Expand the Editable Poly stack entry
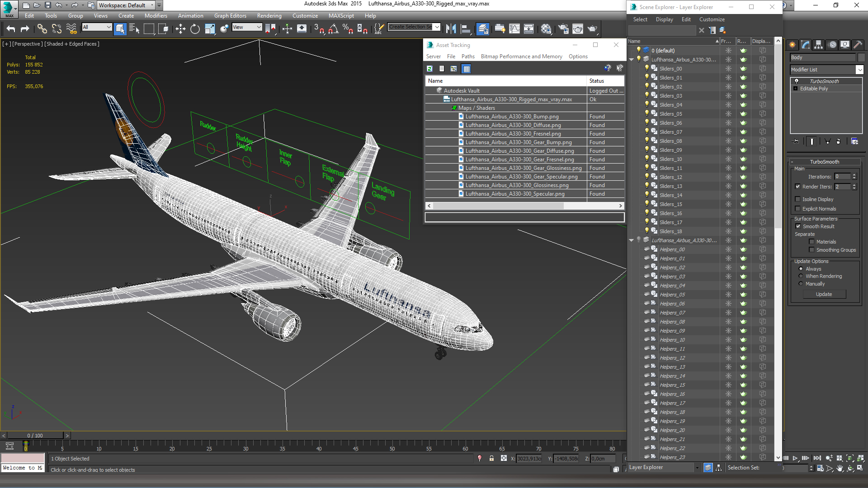Screen dimensions: 868x488 click(795, 89)
